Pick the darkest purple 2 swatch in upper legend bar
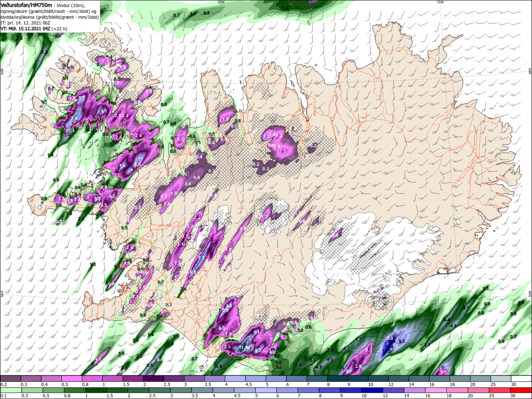The image size is (532, 399). tap(153, 379)
